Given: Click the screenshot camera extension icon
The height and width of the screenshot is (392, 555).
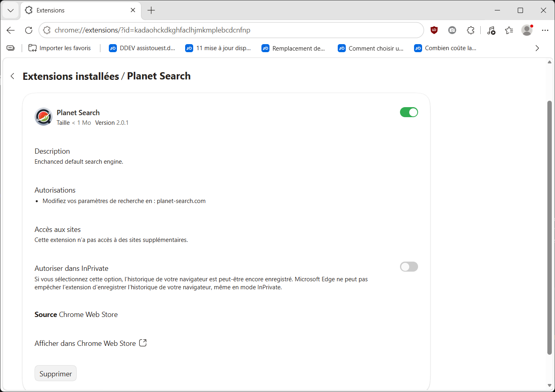Looking at the screenshot, I should tap(452, 30).
